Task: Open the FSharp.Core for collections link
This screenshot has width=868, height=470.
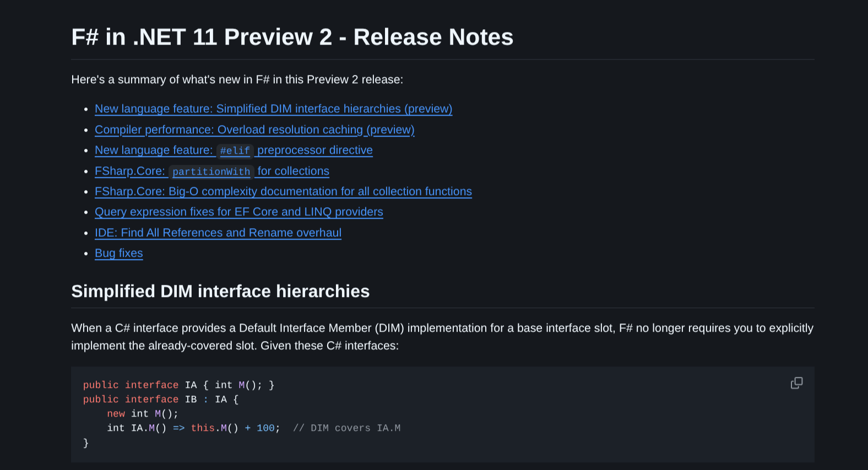Action: click(x=293, y=171)
